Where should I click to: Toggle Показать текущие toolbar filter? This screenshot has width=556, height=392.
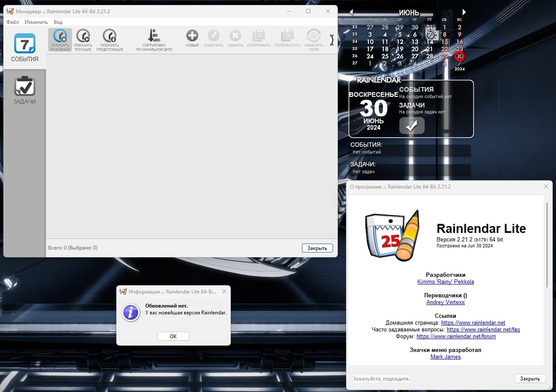pyautogui.click(x=83, y=40)
